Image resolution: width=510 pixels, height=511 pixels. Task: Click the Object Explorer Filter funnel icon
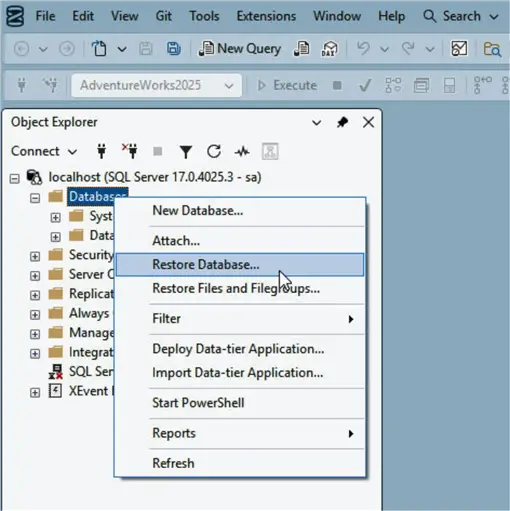pos(186,152)
